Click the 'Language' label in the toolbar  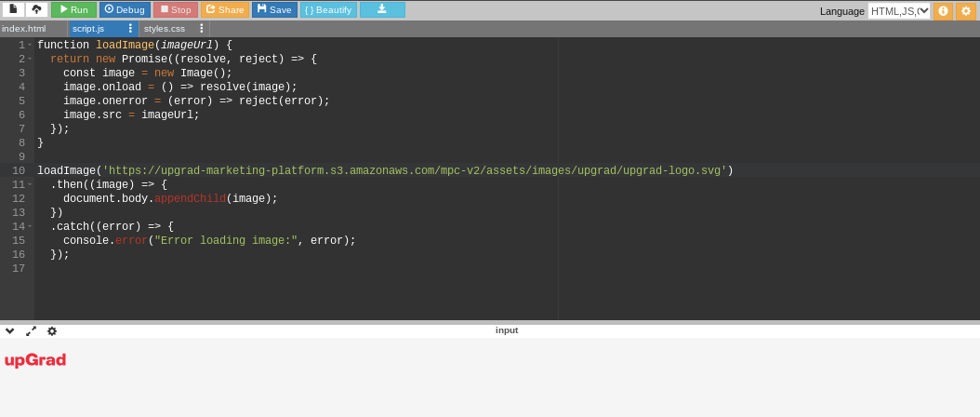[x=842, y=11]
